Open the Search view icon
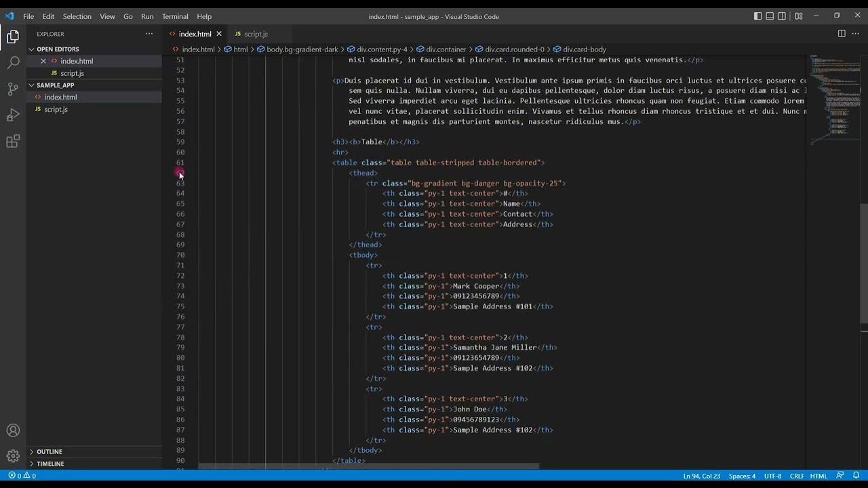 pyautogui.click(x=13, y=63)
